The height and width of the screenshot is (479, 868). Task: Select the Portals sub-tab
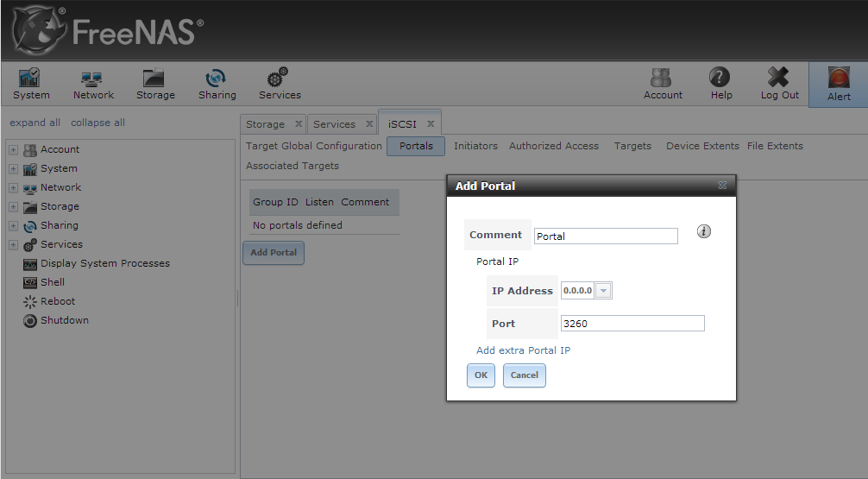coord(416,146)
